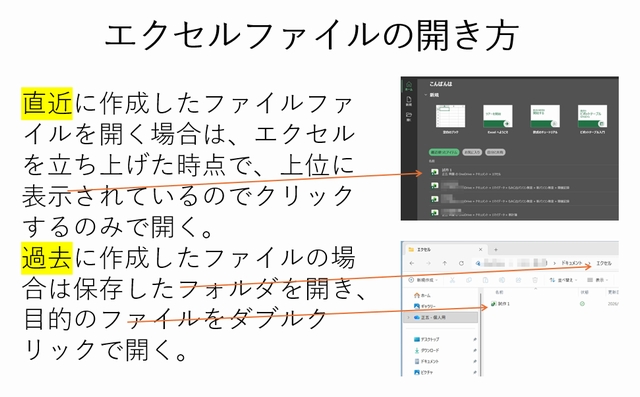Click the Rename icon in Explorer toolbar
This screenshot has height=397, width=640.
pyautogui.click(x=502, y=280)
